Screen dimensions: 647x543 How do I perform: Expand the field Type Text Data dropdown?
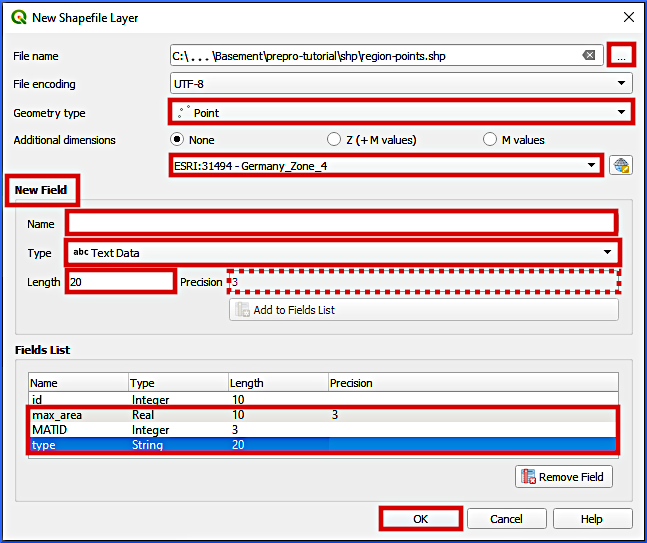pyautogui.click(x=343, y=252)
